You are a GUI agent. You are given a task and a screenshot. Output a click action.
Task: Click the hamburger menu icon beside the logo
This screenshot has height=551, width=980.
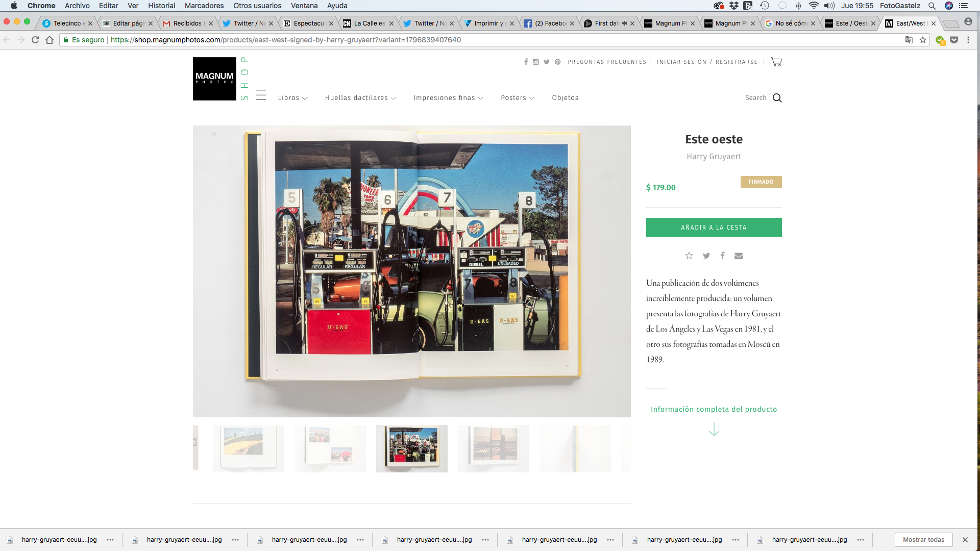coord(261,95)
